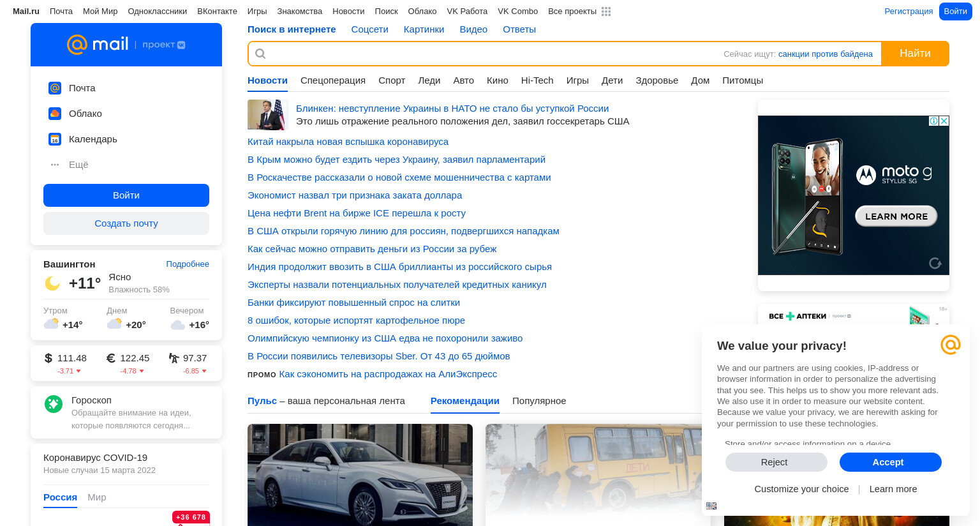The width and height of the screenshot is (980, 526).
Task: Reject the privacy cookies
Action: tap(776, 462)
